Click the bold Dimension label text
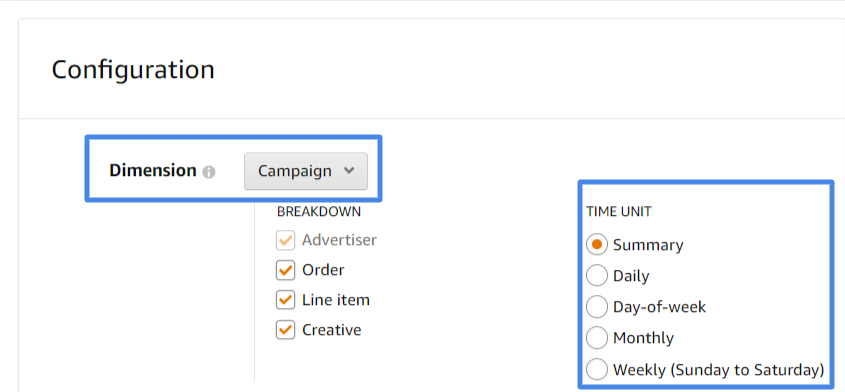Screen dimensions: 845x392 click(x=153, y=170)
